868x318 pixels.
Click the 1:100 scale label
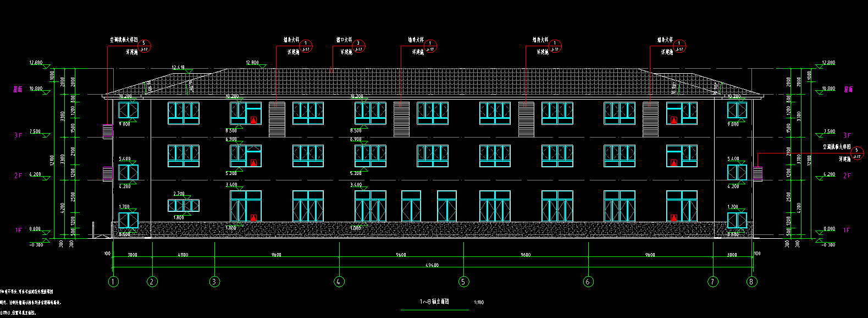click(479, 303)
